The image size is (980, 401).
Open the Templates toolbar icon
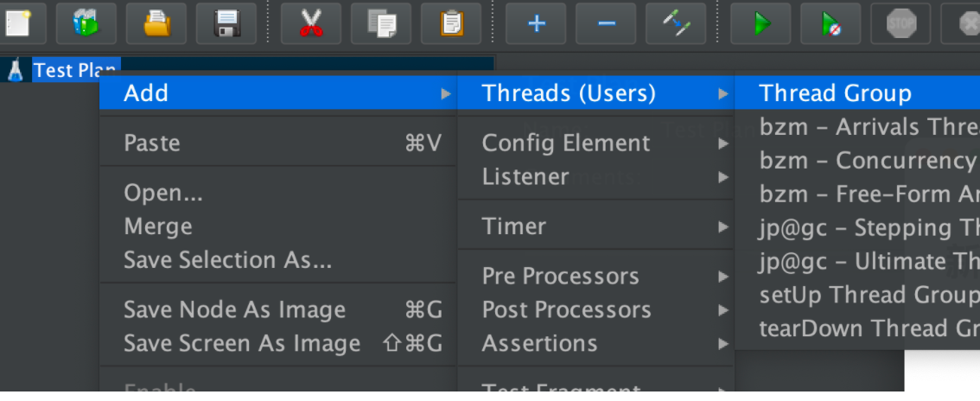coord(86,22)
